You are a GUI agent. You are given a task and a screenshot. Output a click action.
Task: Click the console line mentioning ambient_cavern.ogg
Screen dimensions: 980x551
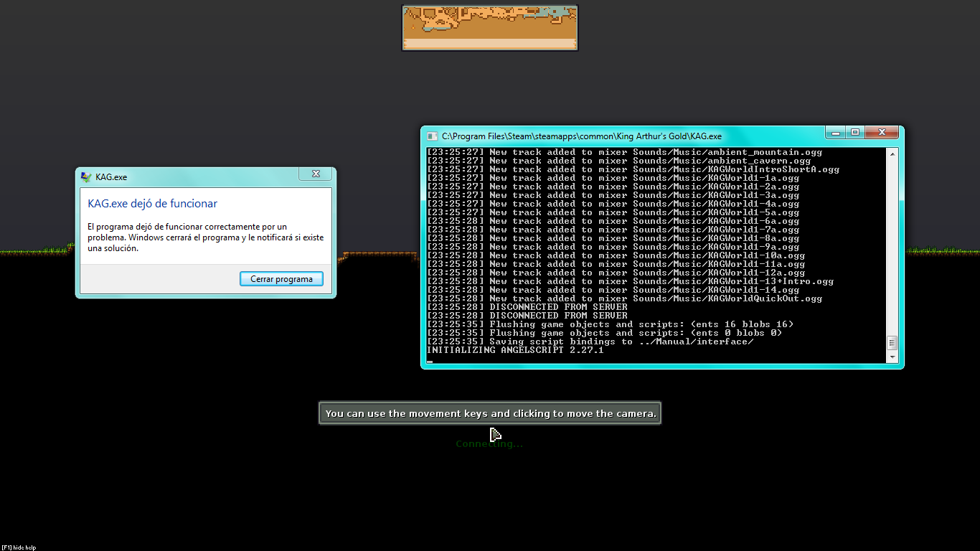coord(618,161)
